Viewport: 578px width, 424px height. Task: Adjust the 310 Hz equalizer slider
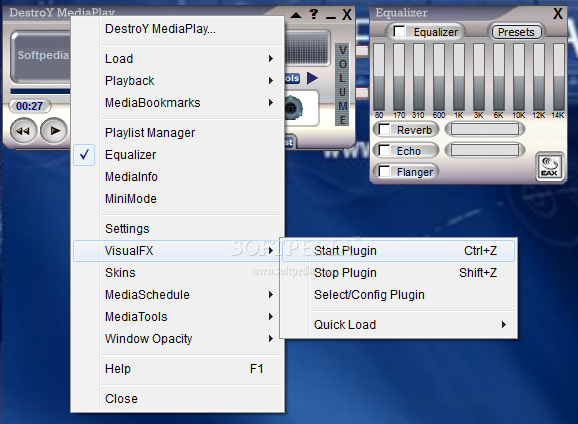[419, 77]
